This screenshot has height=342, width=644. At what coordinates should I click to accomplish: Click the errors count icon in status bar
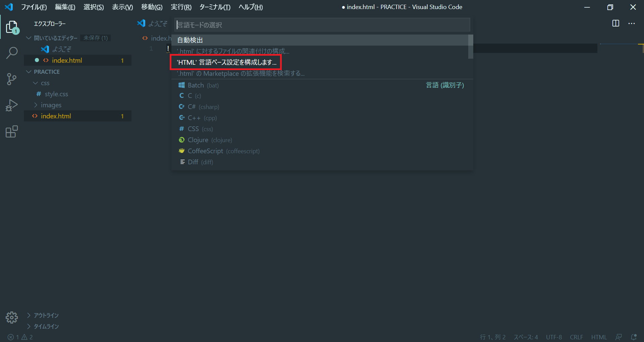coord(13,337)
